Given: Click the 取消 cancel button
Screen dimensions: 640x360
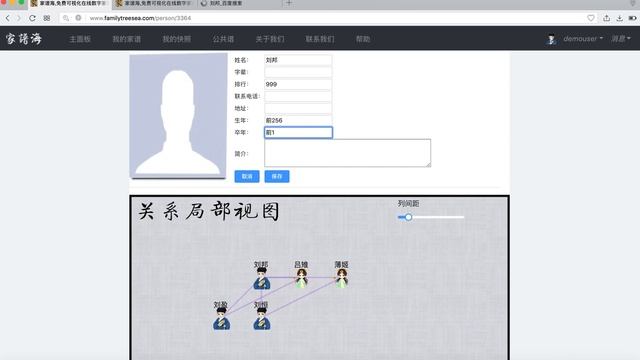Looking at the screenshot, I should (247, 176).
